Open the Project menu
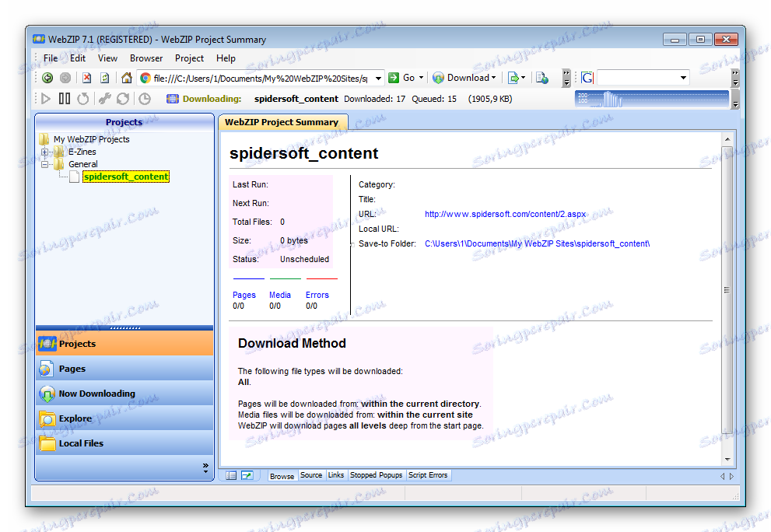This screenshot has width=771, height=532. pyautogui.click(x=189, y=58)
